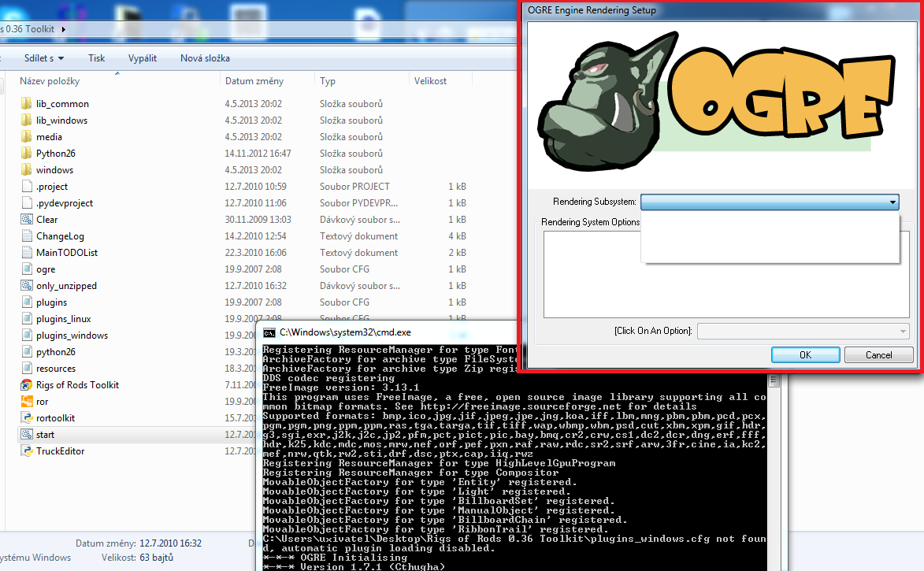Image resolution: width=924 pixels, height=571 pixels.
Task: Click the rortoolkit python file icon
Action: tap(26, 418)
